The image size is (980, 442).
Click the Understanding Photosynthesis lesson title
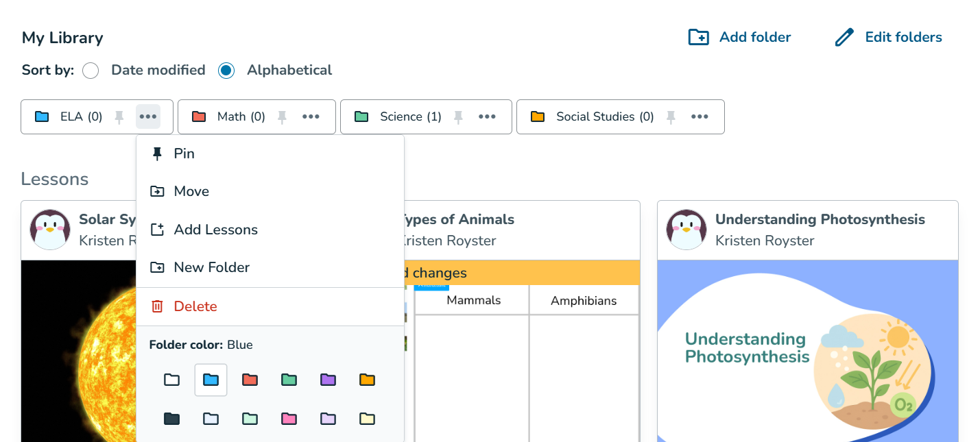[820, 219]
